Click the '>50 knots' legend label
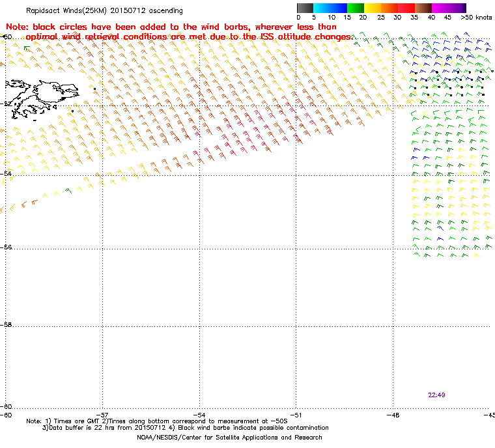Viewport: 495px width, 448px height. (x=476, y=18)
